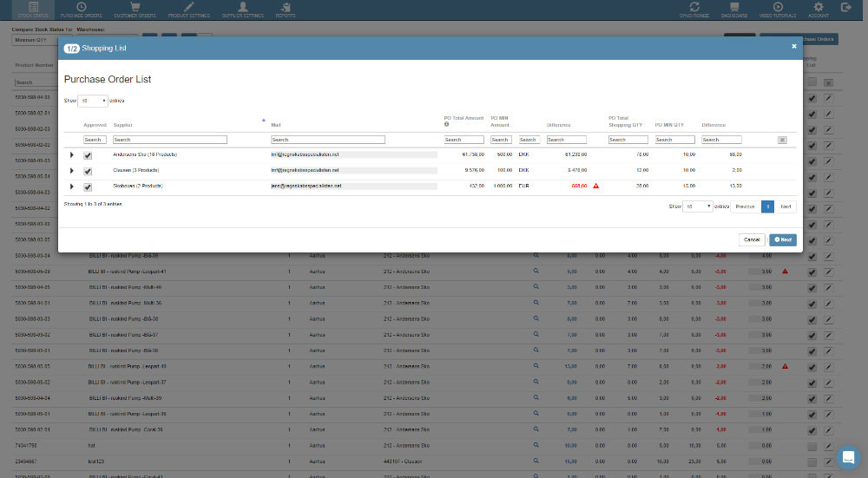Expand the Clausen supplier row
868x478 pixels.
(72, 171)
